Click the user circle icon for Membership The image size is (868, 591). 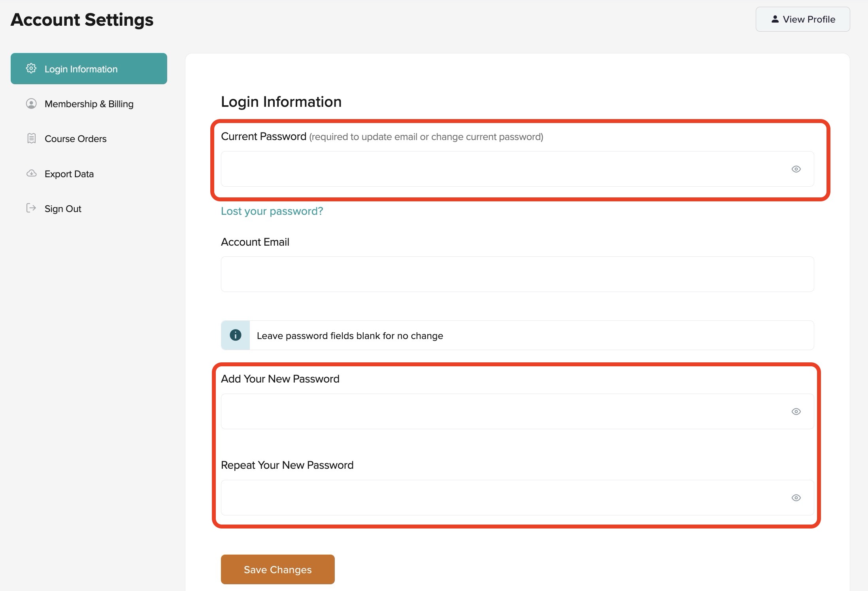(31, 104)
